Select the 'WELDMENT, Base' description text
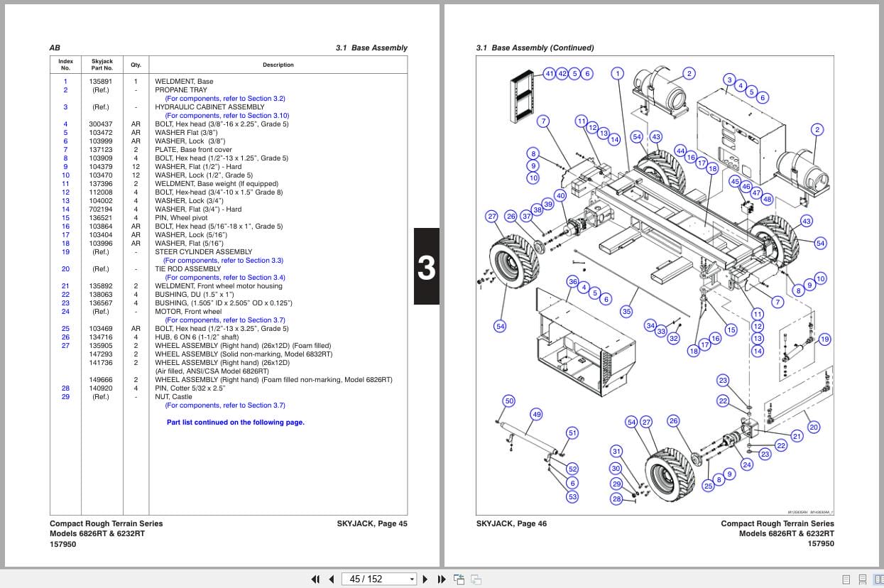 [184, 82]
